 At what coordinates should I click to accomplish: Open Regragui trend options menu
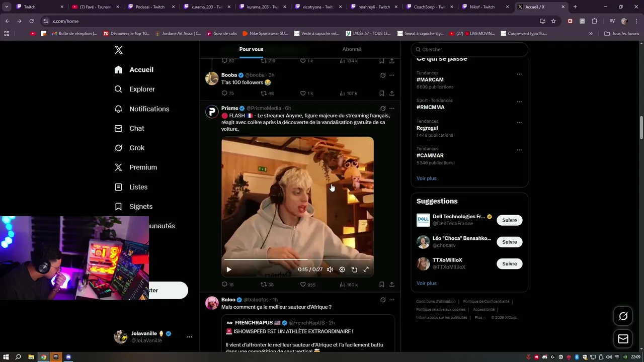(519, 122)
